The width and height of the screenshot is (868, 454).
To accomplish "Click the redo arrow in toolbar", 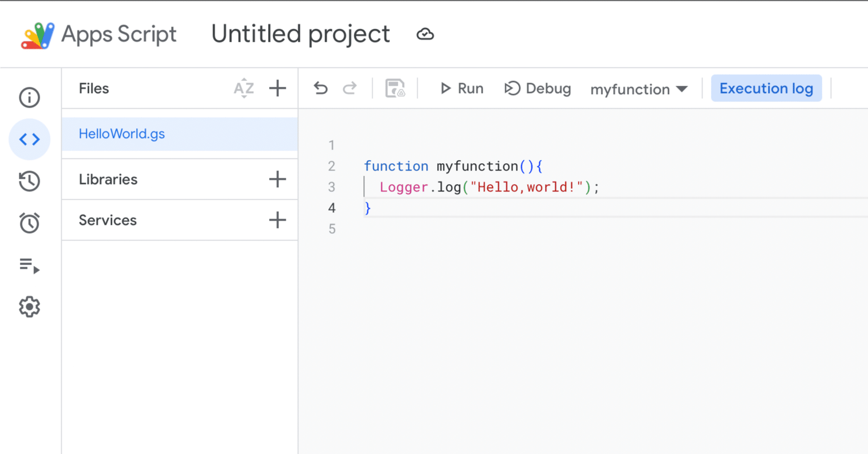I will pos(350,88).
